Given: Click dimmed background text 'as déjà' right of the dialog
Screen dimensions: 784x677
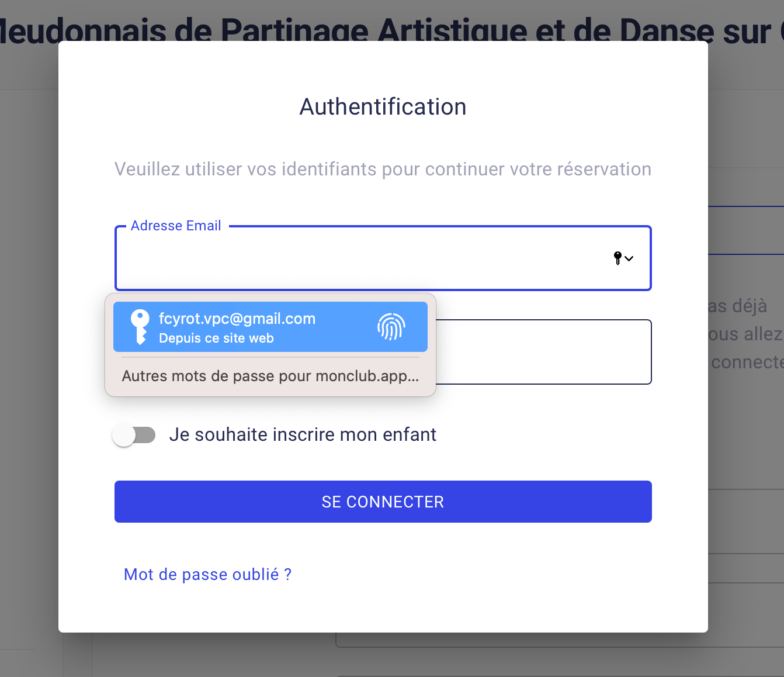Looking at the screenshot, I should tap(738, 306).
